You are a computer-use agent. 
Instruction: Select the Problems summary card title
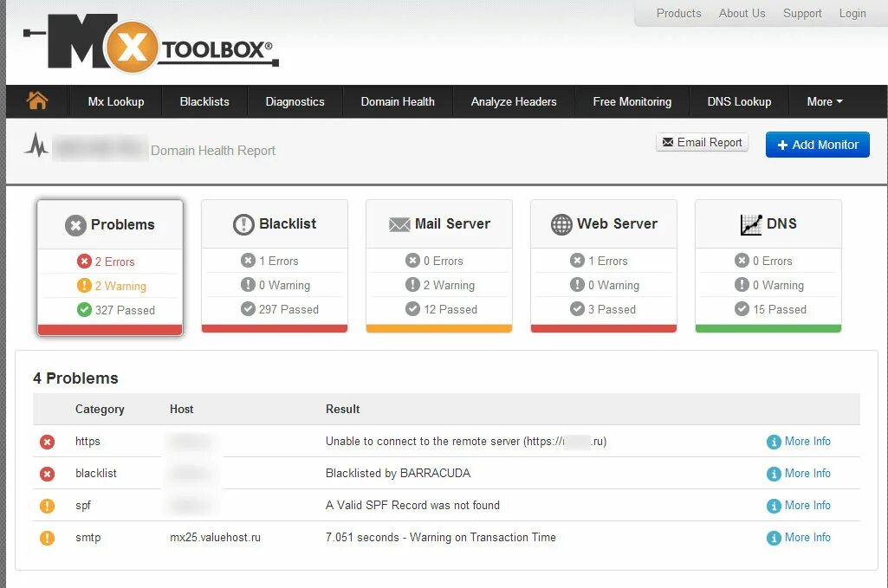[122, 224]
